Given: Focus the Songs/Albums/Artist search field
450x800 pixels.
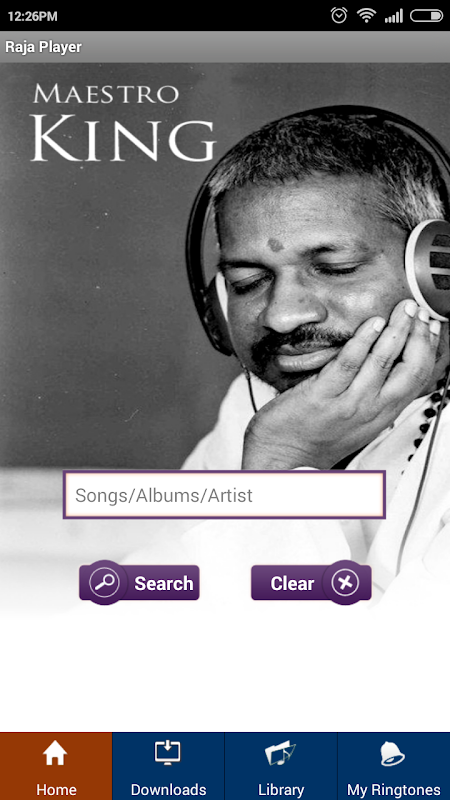Looking at the screenshot, I should (224, 495).
